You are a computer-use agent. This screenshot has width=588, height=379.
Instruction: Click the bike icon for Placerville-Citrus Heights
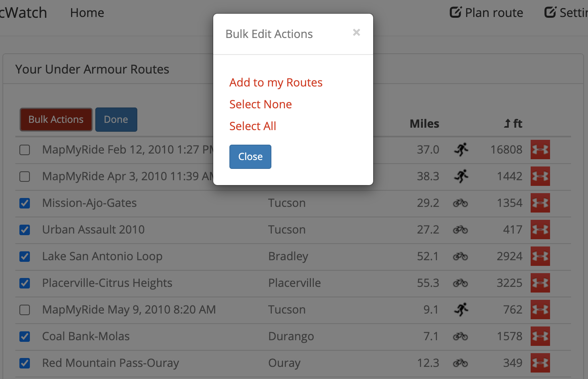pyautogui.click(x=460, y=283)
